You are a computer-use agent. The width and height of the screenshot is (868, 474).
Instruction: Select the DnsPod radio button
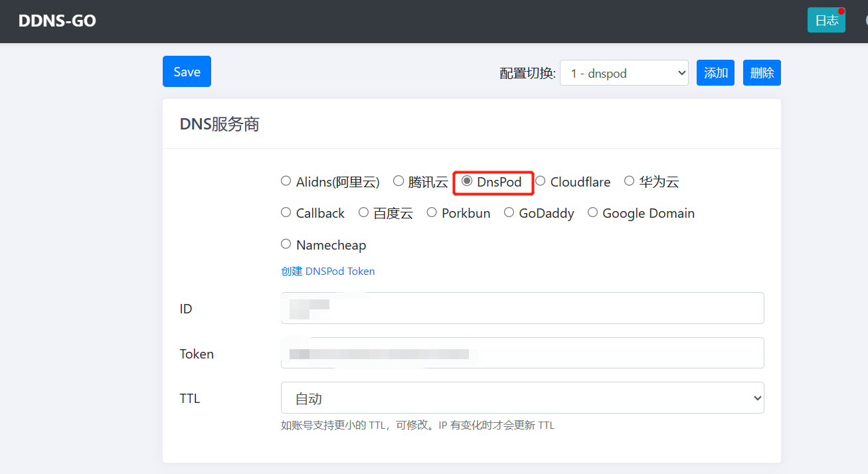coord(467,181)
